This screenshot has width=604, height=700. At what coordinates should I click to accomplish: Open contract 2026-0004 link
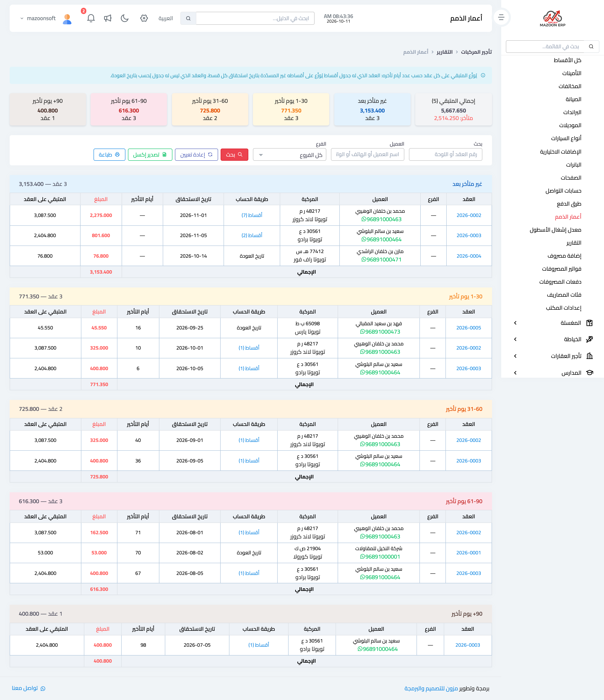469,256
